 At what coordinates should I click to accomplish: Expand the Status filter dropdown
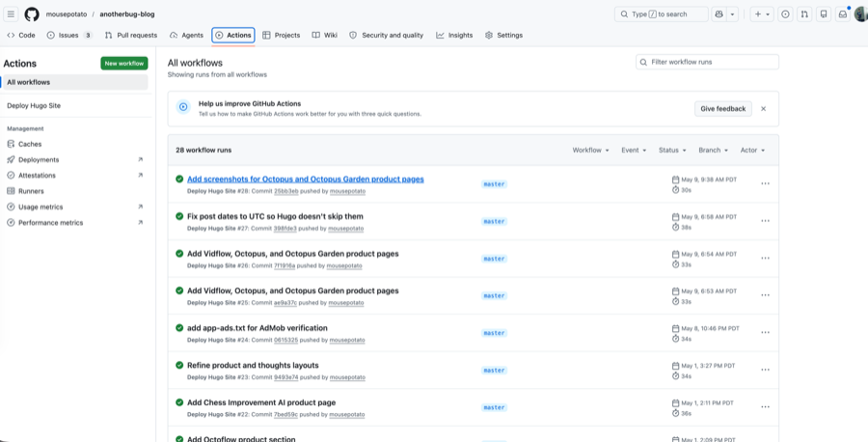tap(672, 151)
